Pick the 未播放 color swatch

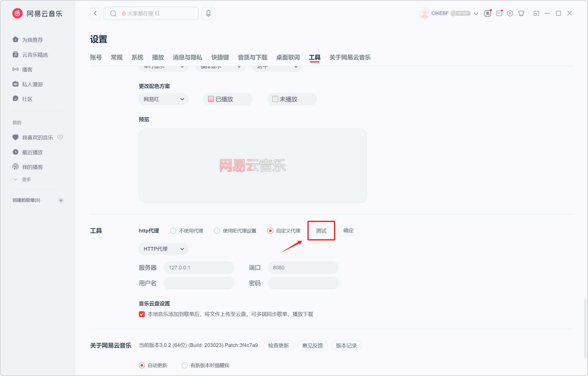pos(275,99)
